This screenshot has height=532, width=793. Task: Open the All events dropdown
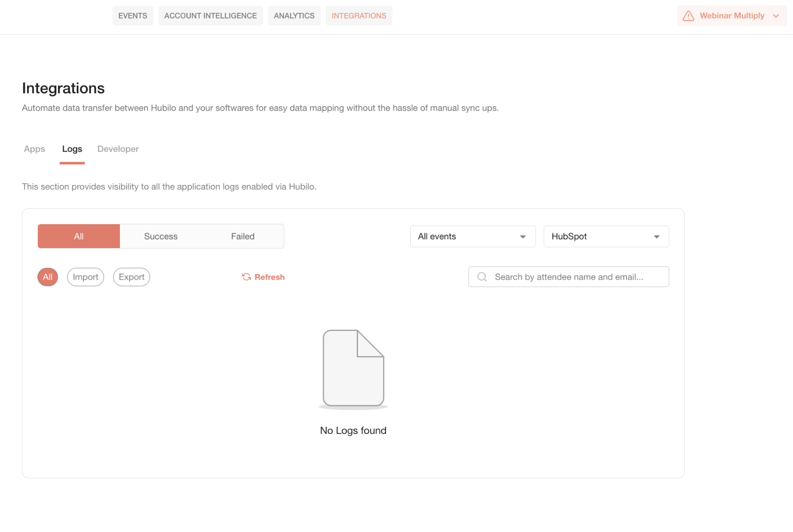473,237
